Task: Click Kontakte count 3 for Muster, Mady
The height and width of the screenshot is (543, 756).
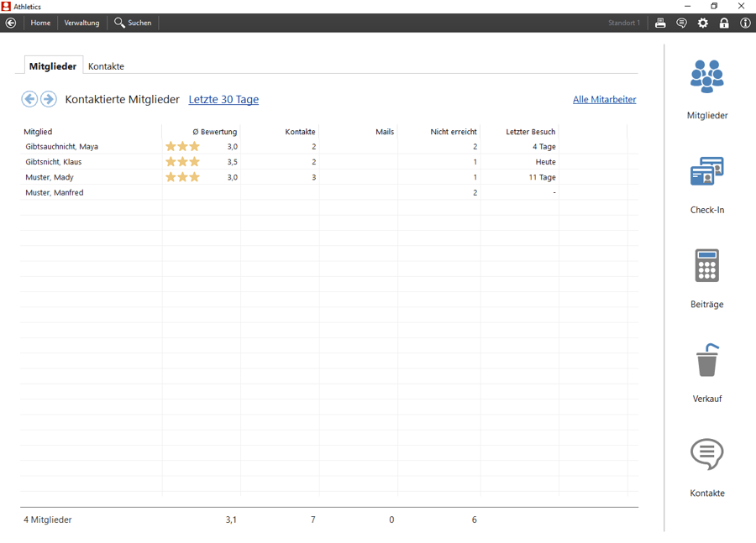Action: [x=314, y=177]
